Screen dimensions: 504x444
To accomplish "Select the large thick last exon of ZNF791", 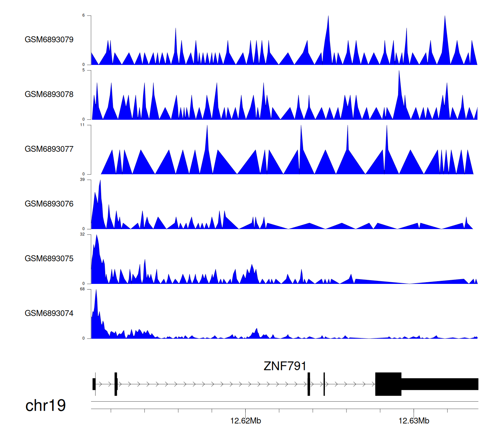I will pyautogui.click(x=388, y=384).
